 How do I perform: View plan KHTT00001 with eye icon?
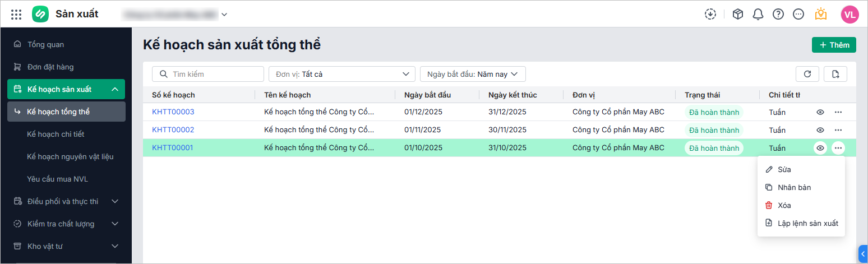[x=820, y=148]
